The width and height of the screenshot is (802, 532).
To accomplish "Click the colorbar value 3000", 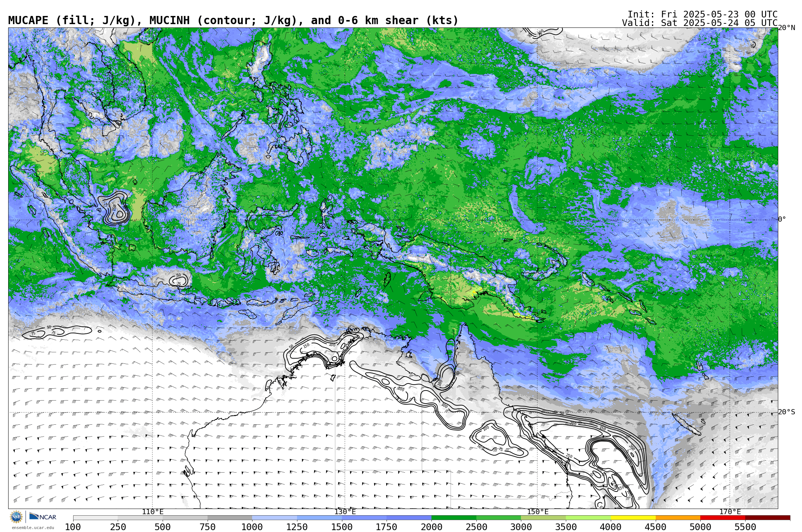I will 521,527.
